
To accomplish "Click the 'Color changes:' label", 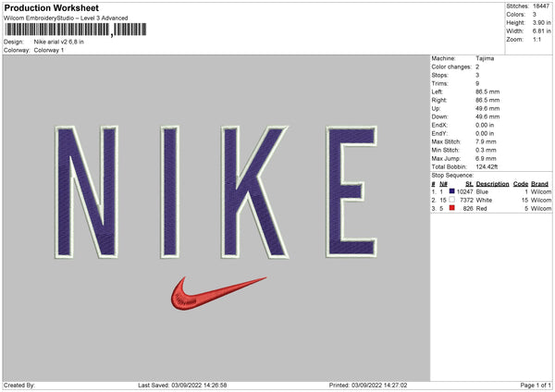I will pos(451,67).
